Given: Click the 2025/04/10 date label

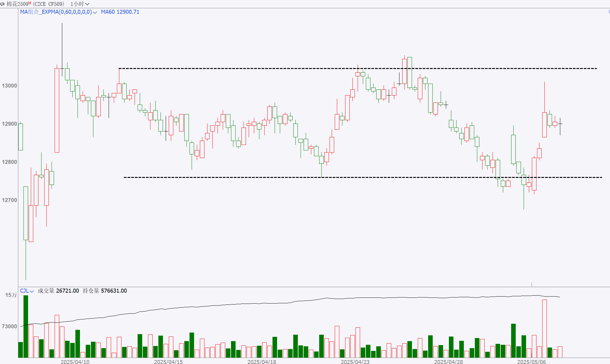Looking at the screenshot, I should click(75, 362).
